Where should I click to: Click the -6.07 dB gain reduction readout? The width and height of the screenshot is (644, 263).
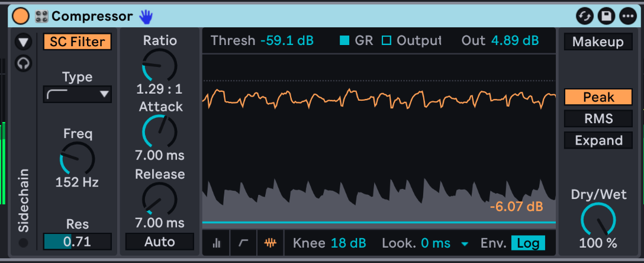point(516,206)
